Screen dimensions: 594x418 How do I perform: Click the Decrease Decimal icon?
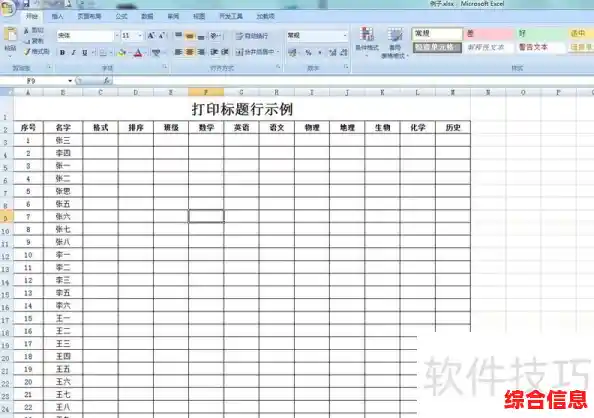click(x=344, y=53)
